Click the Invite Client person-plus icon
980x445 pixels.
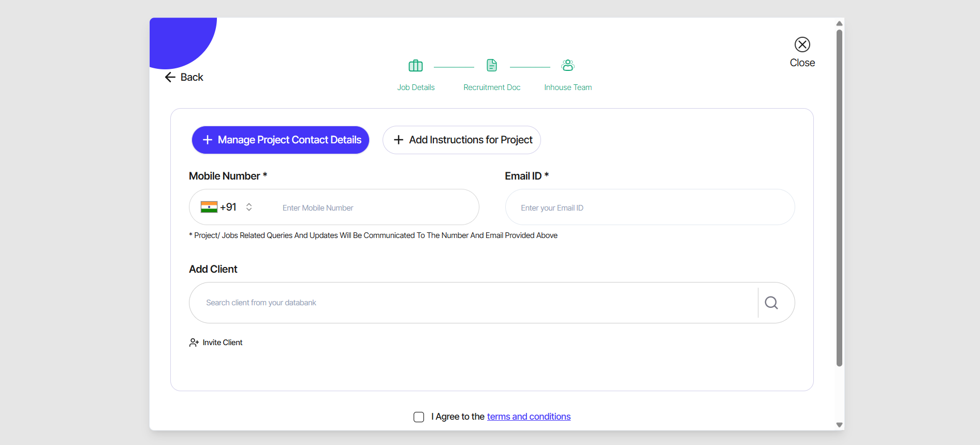194,343
